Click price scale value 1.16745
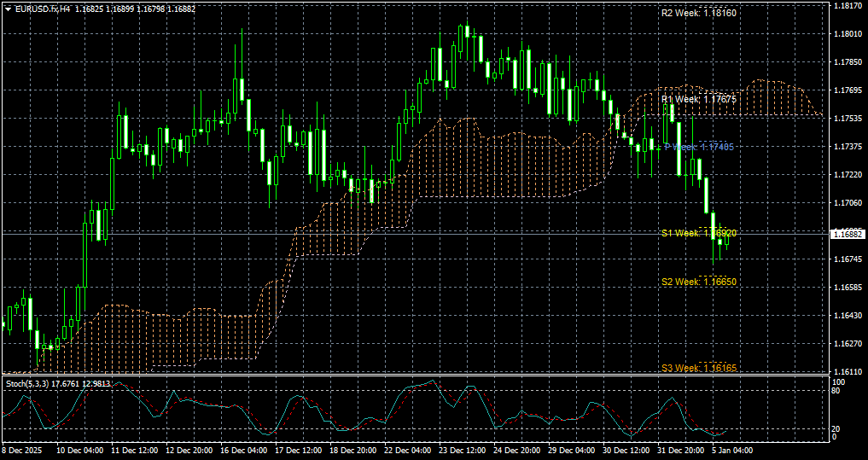 click(849, 259)
